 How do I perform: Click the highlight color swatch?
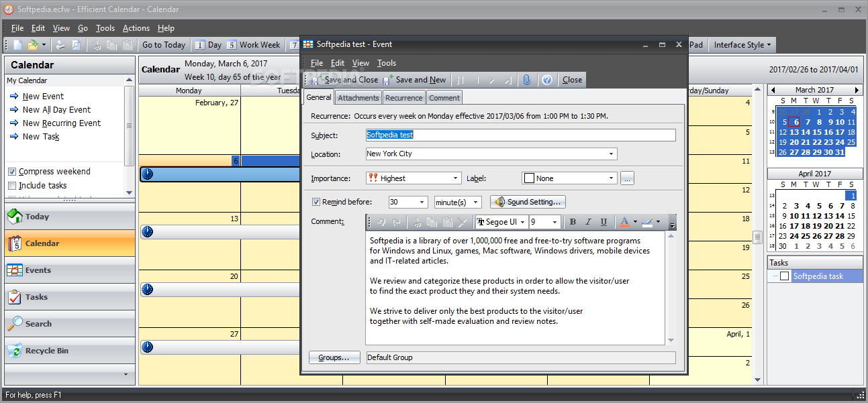(647, 222)
